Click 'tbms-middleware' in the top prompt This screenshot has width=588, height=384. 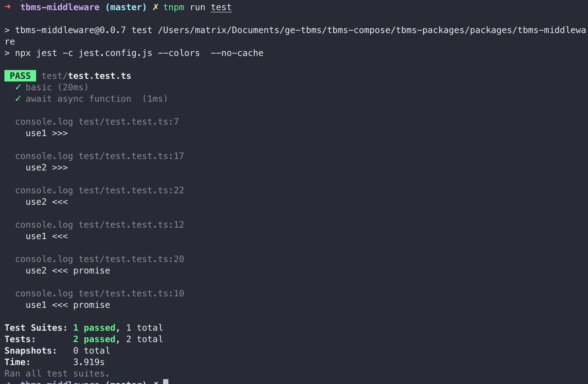coord(60,7)
